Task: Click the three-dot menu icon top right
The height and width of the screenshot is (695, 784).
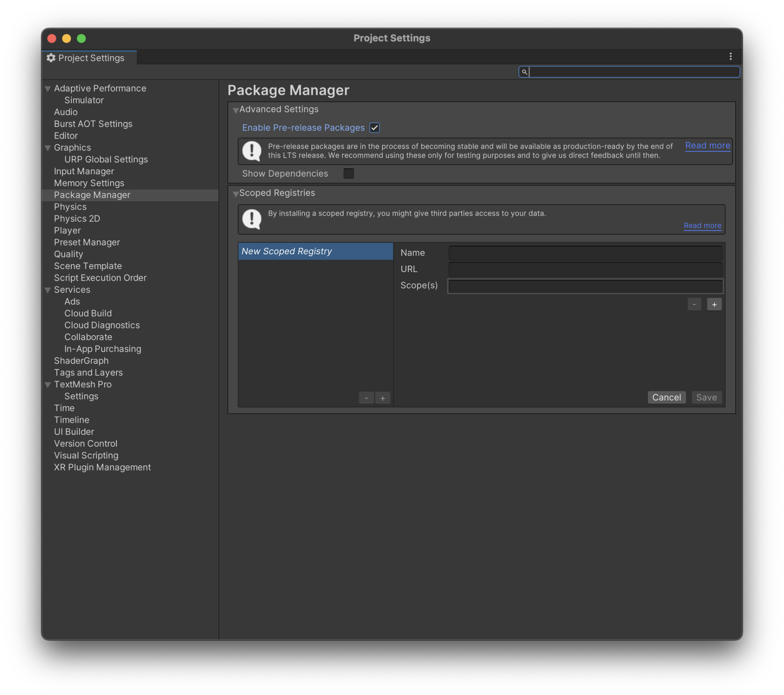Action: [730, 57]
